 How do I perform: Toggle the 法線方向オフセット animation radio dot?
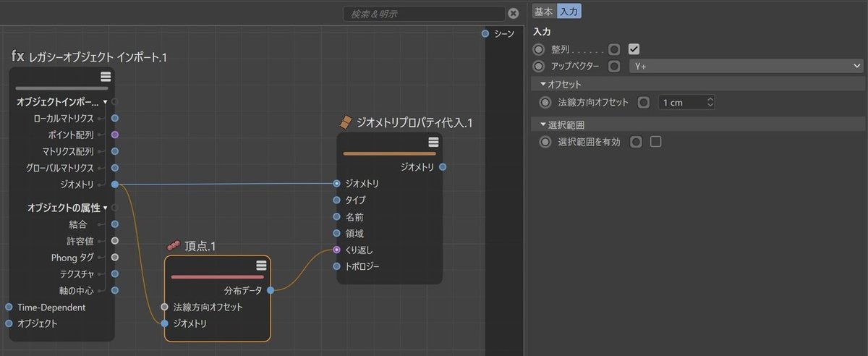pyautogui.click(x=546, y=102)
